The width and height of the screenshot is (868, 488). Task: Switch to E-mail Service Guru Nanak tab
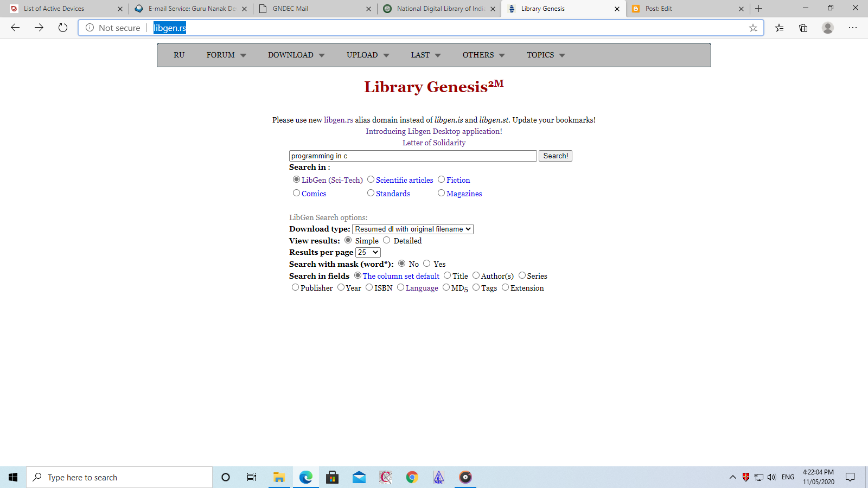191,9
